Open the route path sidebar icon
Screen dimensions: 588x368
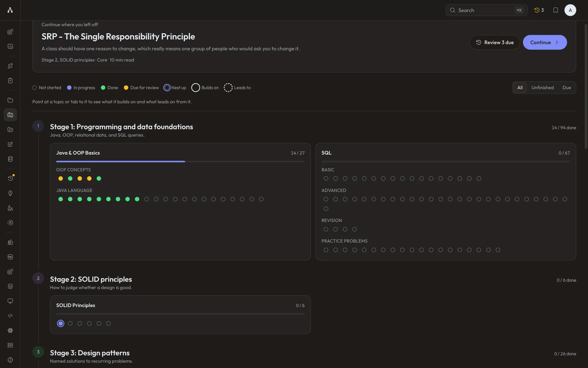pyautogui.click(x=10, y=66)
